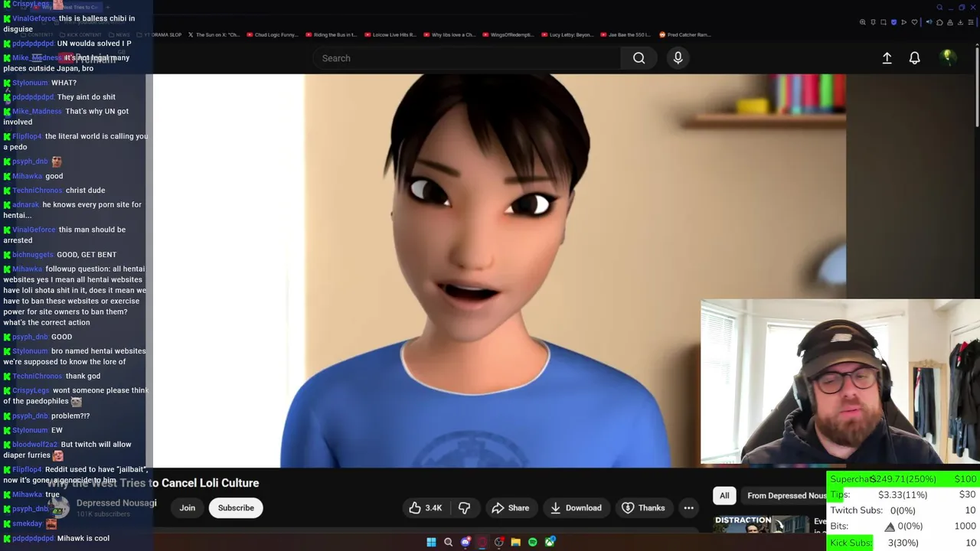Screen dimensions: 980x551
Task: Open Pred Catcher bookmark
Action: tap(685, 34)
